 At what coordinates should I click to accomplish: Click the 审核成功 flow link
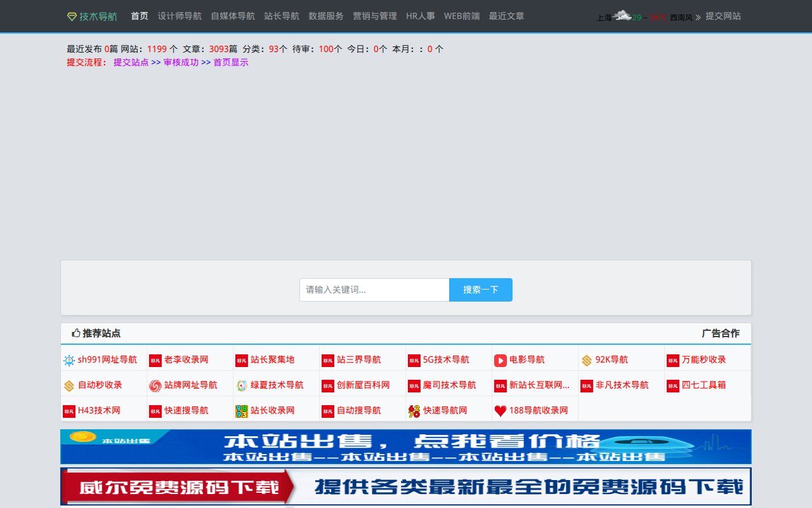point(181,62)
